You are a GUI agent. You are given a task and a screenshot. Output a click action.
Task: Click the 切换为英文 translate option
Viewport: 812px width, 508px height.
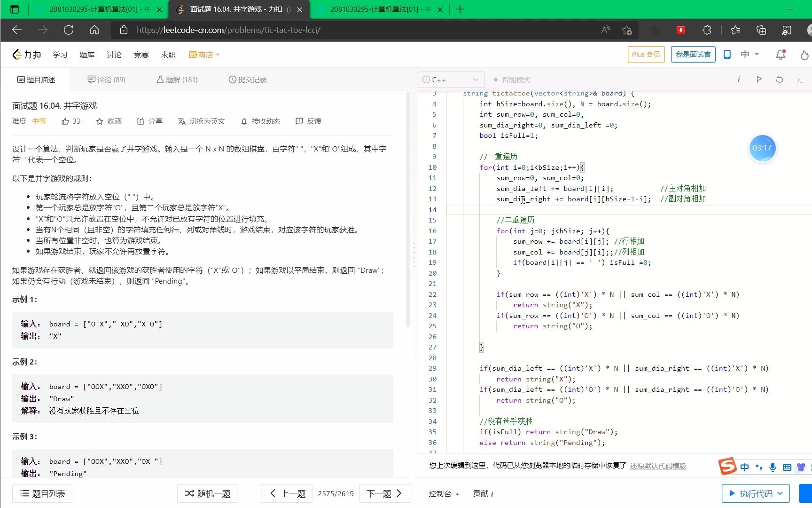tap(202, 121)
